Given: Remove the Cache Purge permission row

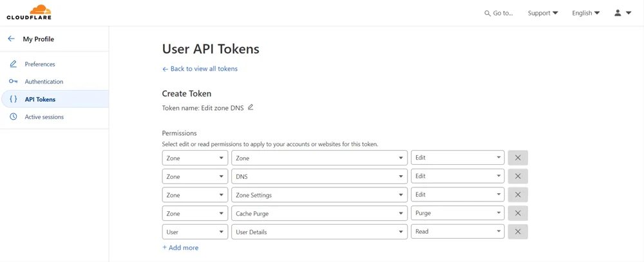Looking at the screenshot, I should (x=518, y=213).
